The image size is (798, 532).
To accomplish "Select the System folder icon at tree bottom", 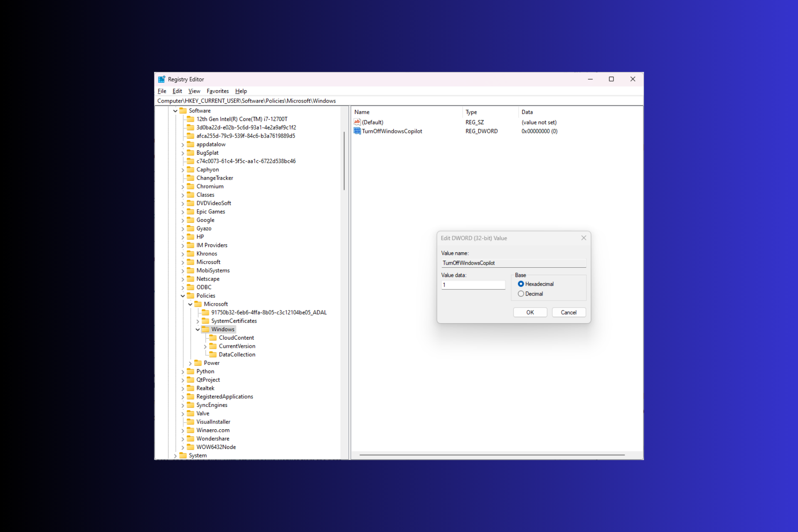I will (183, 455).
